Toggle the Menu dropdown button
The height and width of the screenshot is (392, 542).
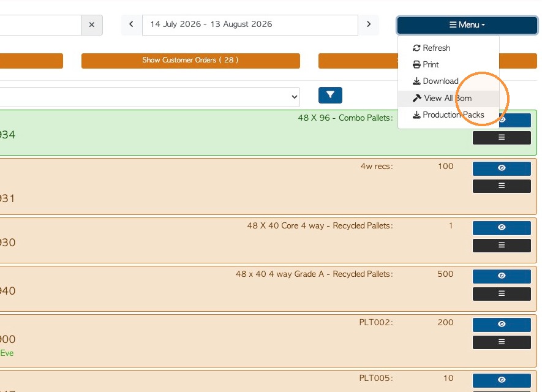[467, 25]
